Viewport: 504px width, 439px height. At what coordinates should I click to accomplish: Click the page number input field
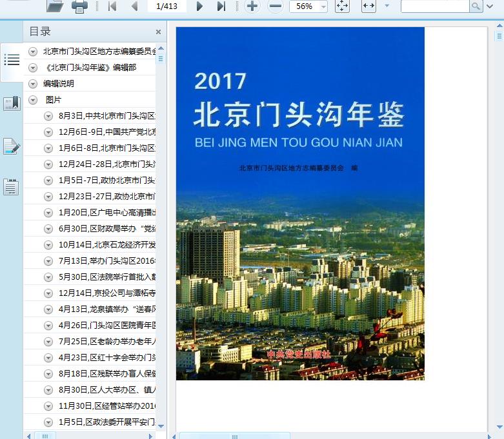click(166, 6)
